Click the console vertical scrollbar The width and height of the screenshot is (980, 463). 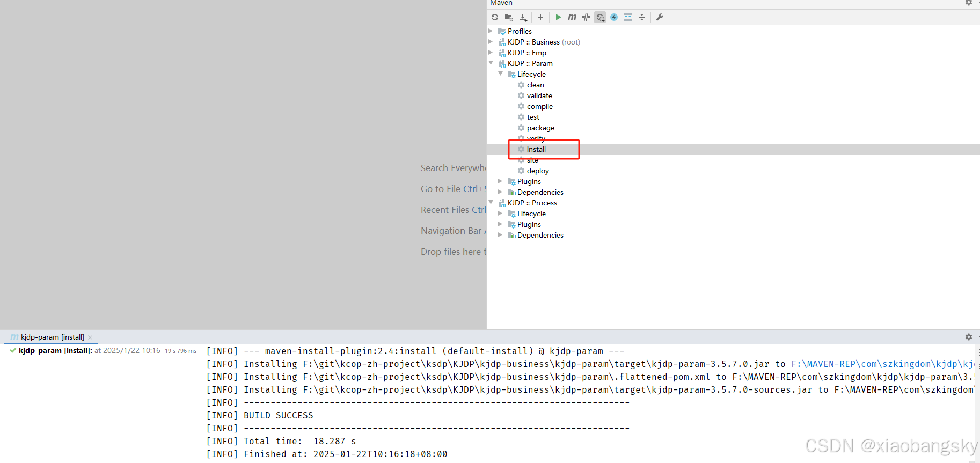click(x=977, y=402)
